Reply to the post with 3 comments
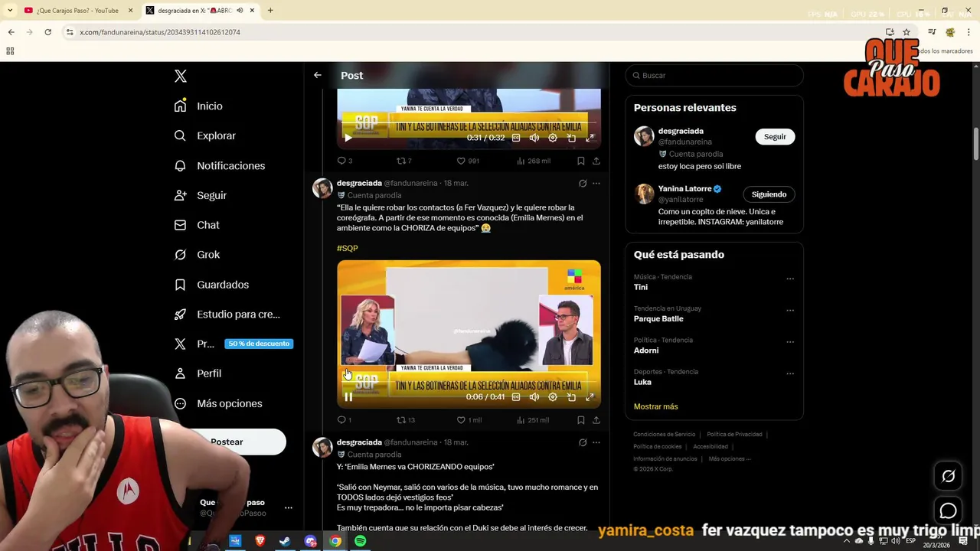The height and width of the screenshot is (551, 980). (x=345, y=161)
